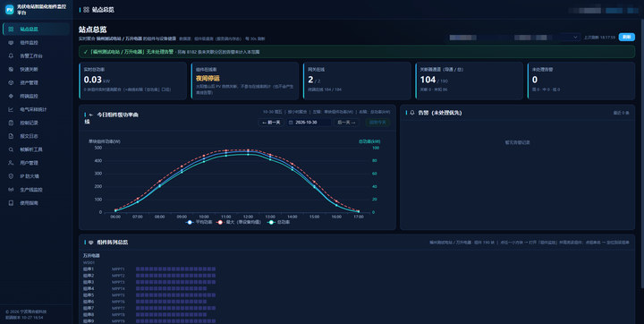Open the IP 防火墙 shield icon
The width and height of the screenshot is (644, 324).
coord(11,176)
